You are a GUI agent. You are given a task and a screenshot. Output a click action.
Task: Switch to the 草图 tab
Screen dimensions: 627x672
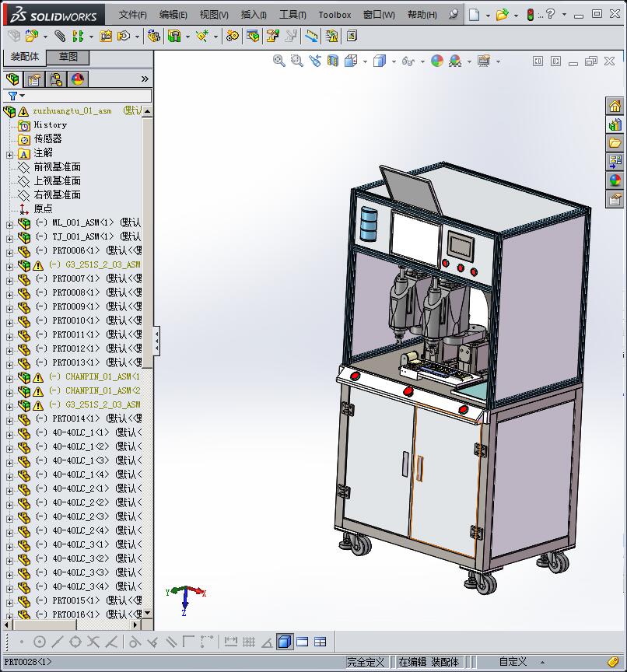click(x=68, y=57)
